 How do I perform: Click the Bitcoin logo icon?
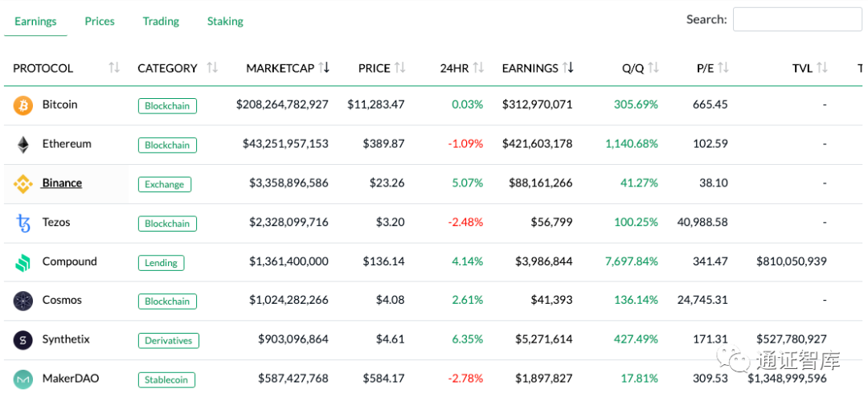point(23,105)
